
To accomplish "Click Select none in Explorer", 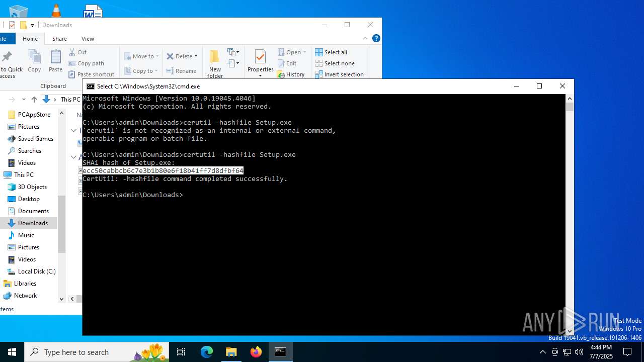I will tap(335, 63).
